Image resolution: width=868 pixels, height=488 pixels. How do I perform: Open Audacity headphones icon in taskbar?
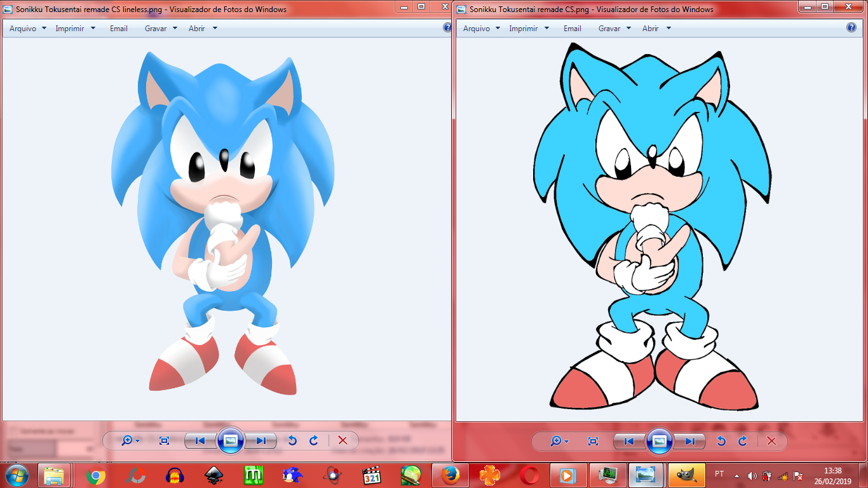point(175,475)
